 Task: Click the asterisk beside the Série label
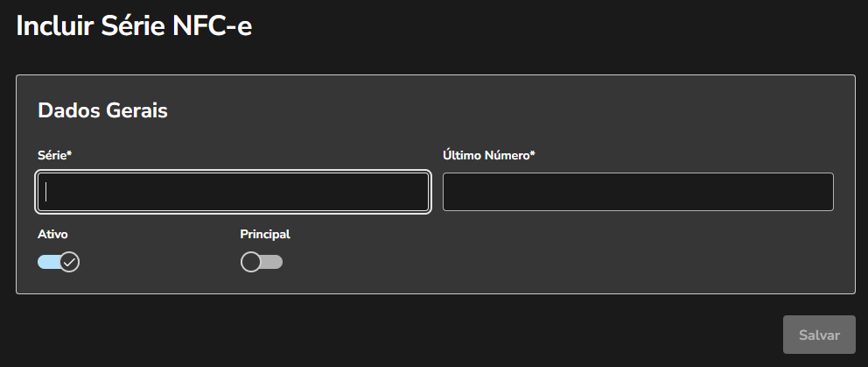[x=69, y=153]
